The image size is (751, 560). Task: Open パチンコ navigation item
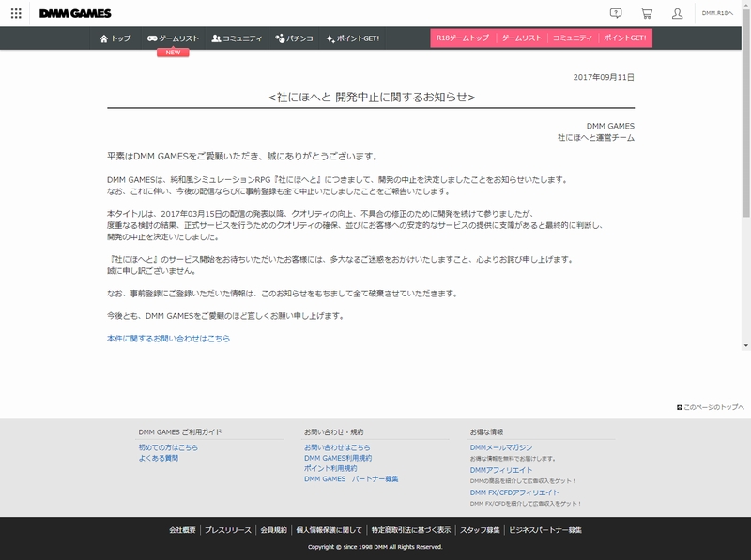click(294, 38)
